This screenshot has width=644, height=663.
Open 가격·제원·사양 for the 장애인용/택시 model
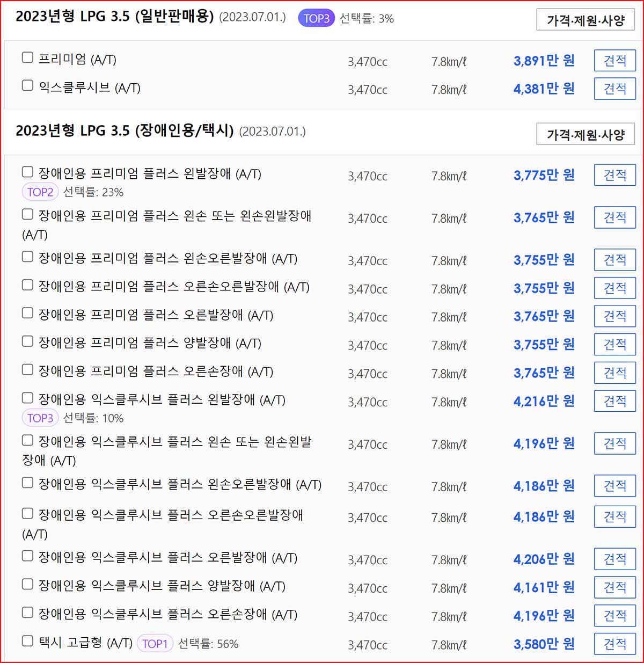[x=585, y=133]
